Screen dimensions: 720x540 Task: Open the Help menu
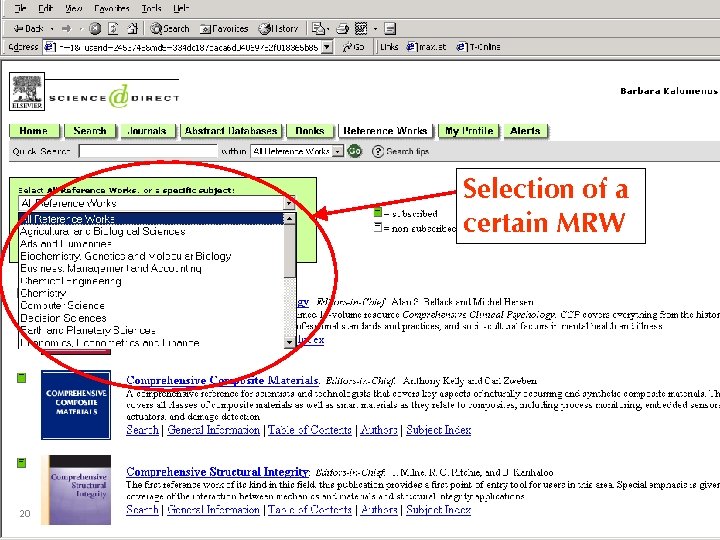click(x=181, y=8)
